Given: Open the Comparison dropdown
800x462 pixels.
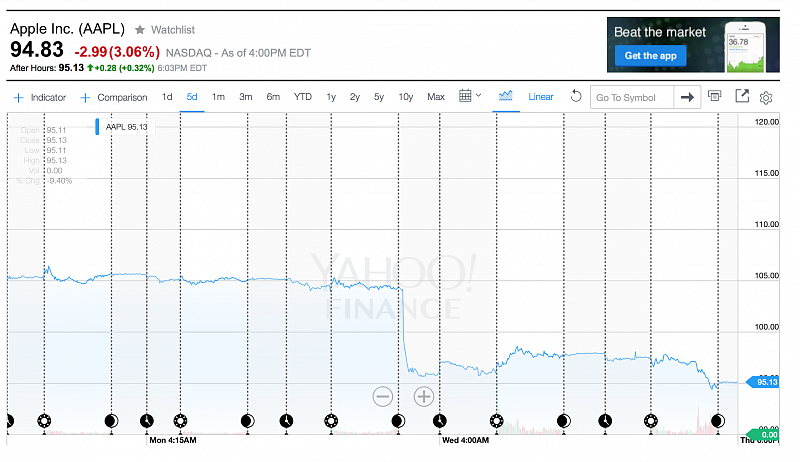Looking at the screenshot, I should click(114, 97).
